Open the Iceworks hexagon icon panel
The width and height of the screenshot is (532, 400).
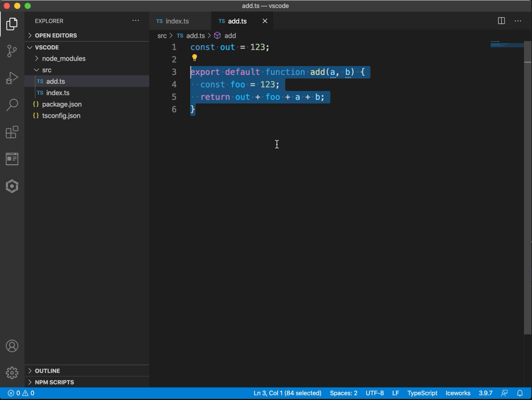click(12, 186)
